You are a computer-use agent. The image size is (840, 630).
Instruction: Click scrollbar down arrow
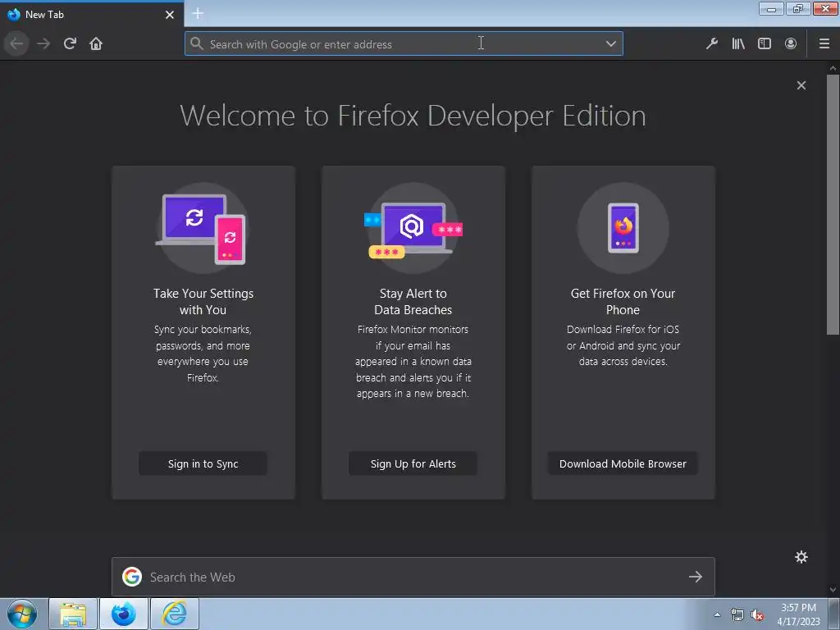click(x=833, y=590)
